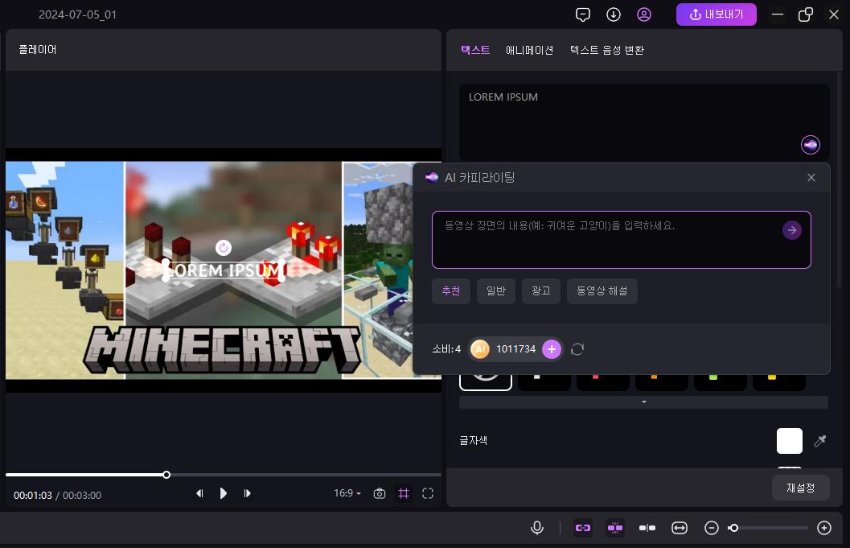
Task: Start voiceover recording with microphone icon
Action: click(x=538, y=527)
